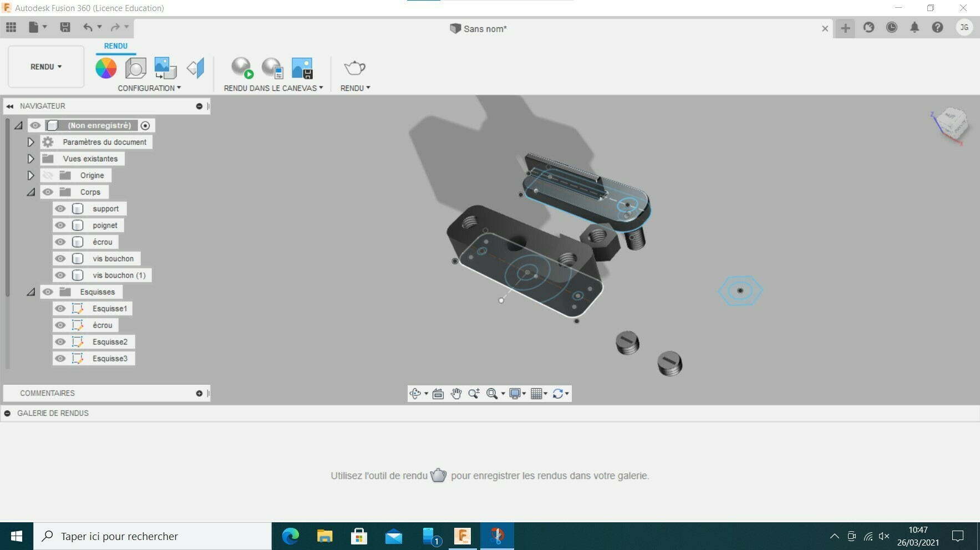Toggle visibility of vis bouchon body
980x550 pixels.
(60, 258)
